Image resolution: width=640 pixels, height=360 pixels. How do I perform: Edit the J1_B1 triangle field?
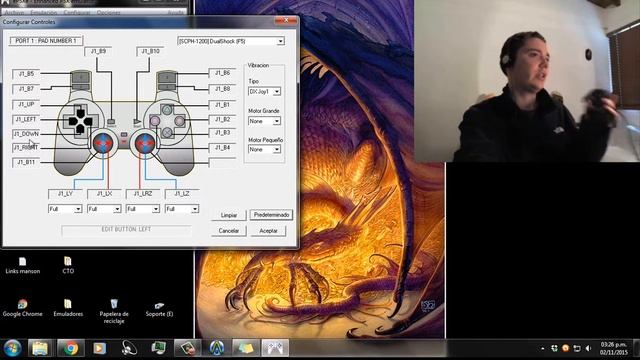[x=222, y=105]
